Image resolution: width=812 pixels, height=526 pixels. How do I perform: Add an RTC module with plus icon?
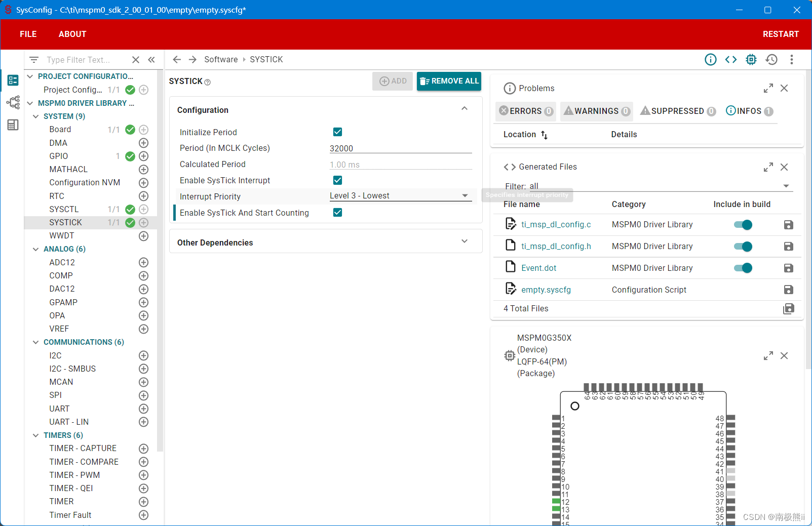(x=144, y=196)
